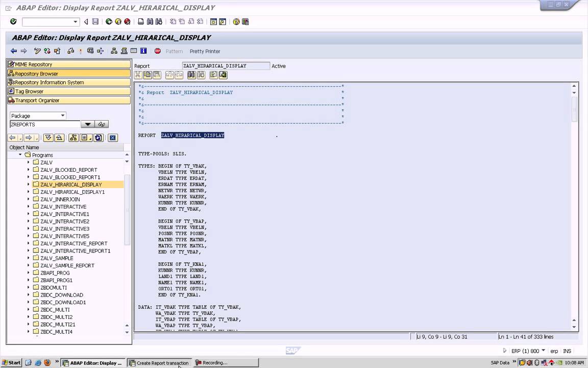Click the yellow Exit circle icon
This screenshot has width=588, height=368.
tap(118, 22)
